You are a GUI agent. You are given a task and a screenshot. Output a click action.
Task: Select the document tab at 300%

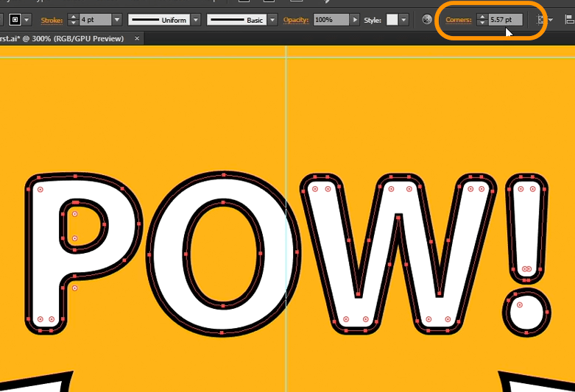pos(63,38)
